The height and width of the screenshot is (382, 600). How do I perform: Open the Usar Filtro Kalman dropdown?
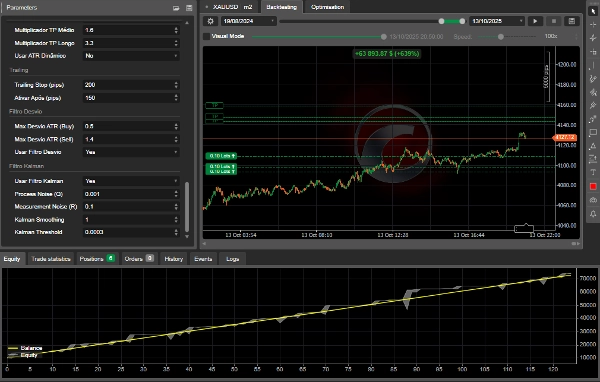click(x=131, y=181)
